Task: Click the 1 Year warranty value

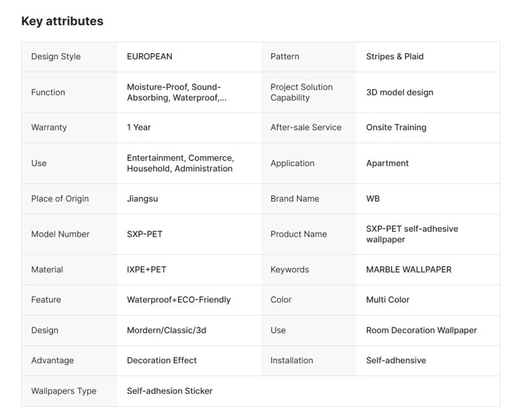Action: tap(139, 127)
